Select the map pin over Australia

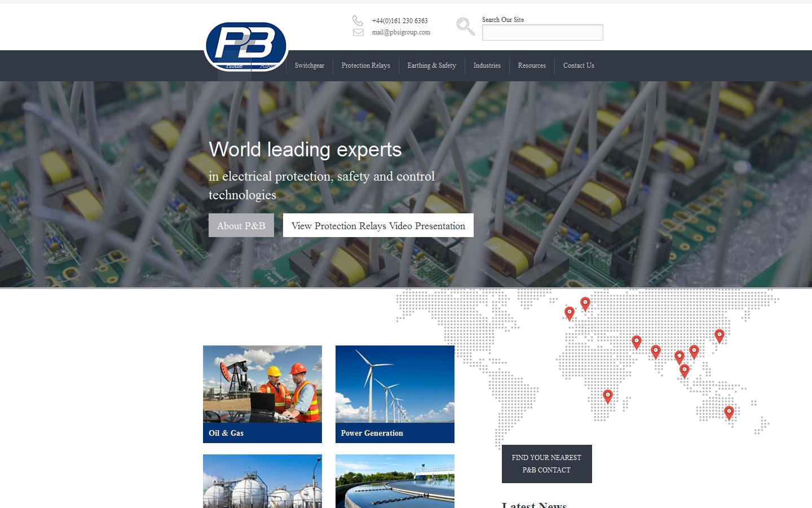tap(729, 412)
